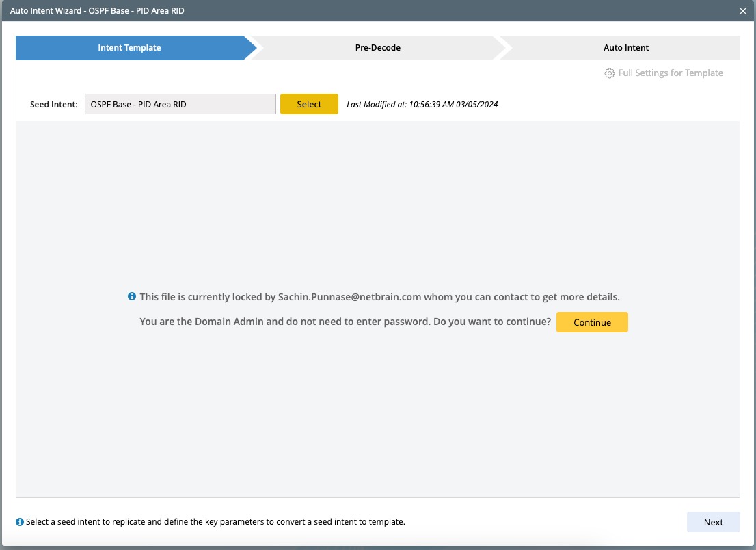Viewport: 756px width, 550px height.
Task: Click the info icon in the bottom hint
Action: (20, 522)
